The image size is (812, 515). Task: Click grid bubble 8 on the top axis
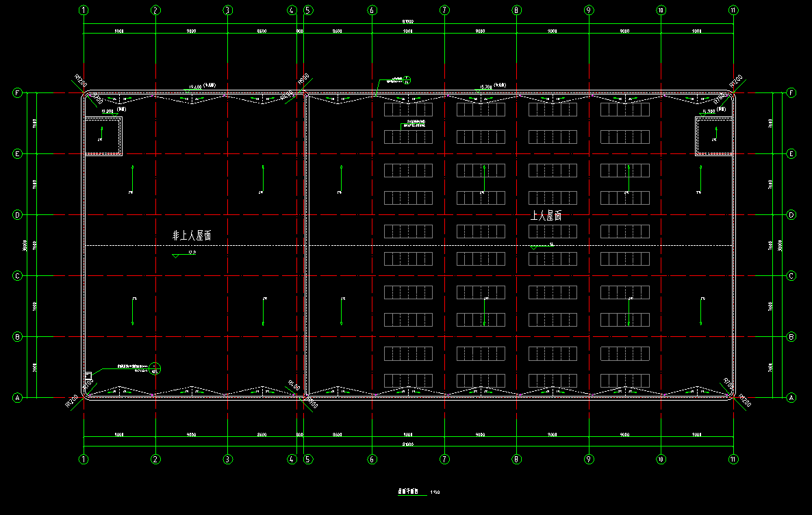pos(517,10)
